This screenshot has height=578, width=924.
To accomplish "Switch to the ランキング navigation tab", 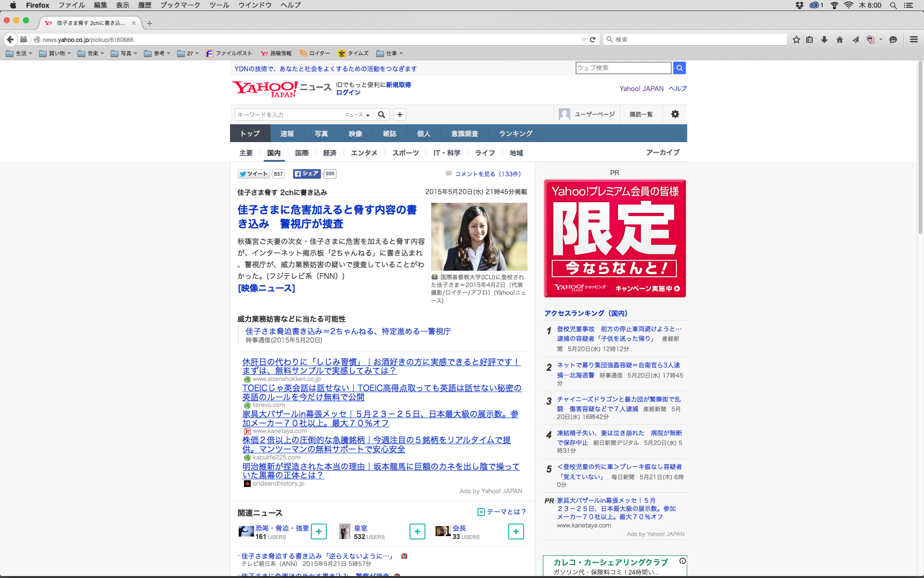I will click(515, 133).
